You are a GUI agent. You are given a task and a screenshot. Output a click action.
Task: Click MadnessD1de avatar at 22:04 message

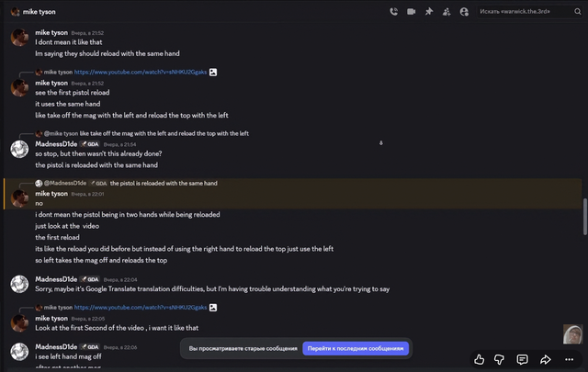(x=19, y=284)
